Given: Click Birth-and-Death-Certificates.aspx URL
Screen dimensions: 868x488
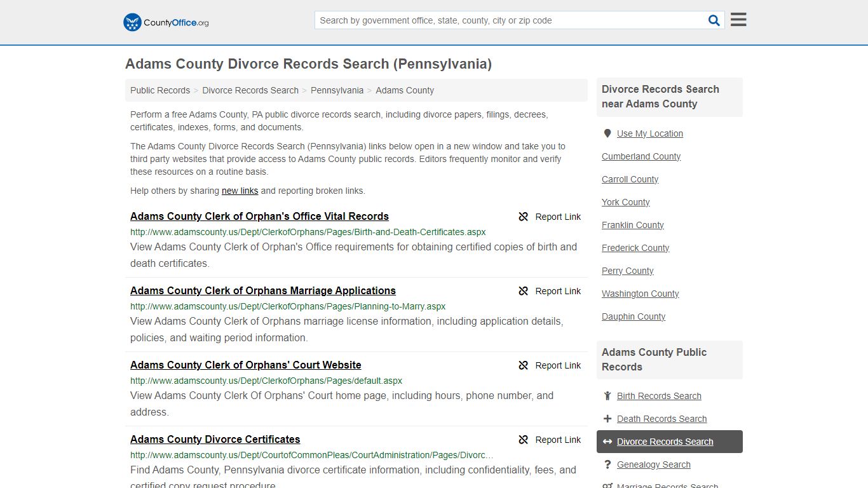Looking at the screenshot, I should tap(308, 232).
